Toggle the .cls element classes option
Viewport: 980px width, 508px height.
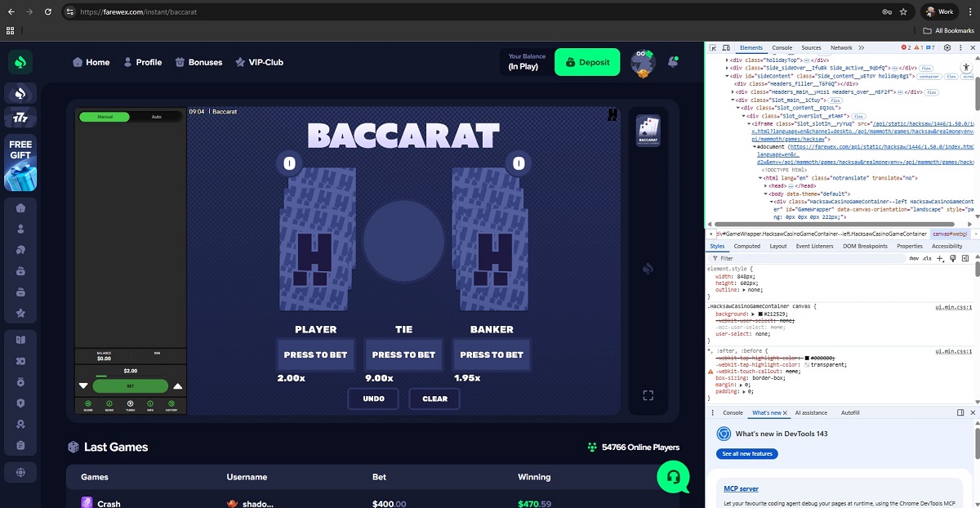tap(926, 258)
